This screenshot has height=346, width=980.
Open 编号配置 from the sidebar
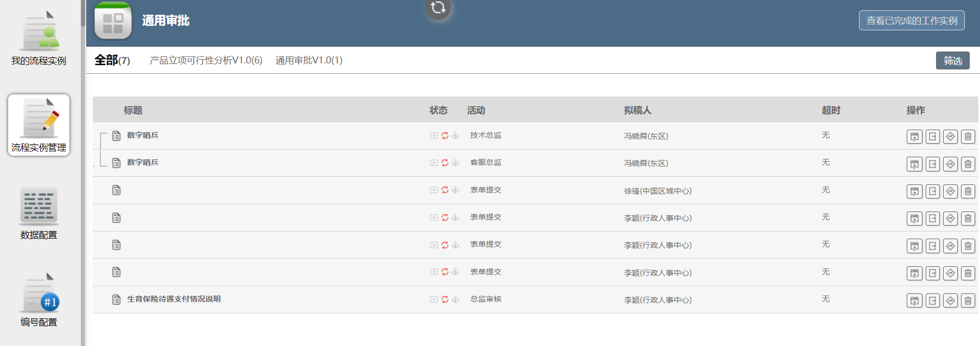tap(39, 300)
